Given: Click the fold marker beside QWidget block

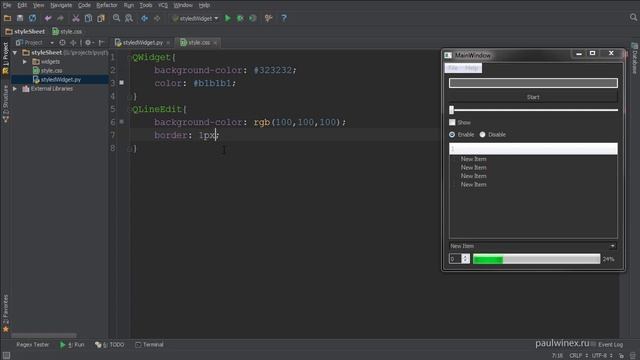Looking at the screenshot, I should [130, 58].
